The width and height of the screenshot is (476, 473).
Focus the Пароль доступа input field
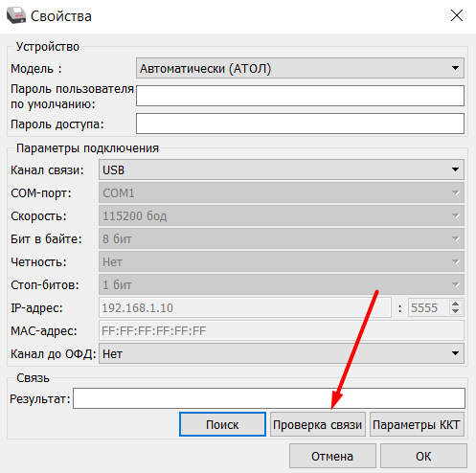[300, 124]
